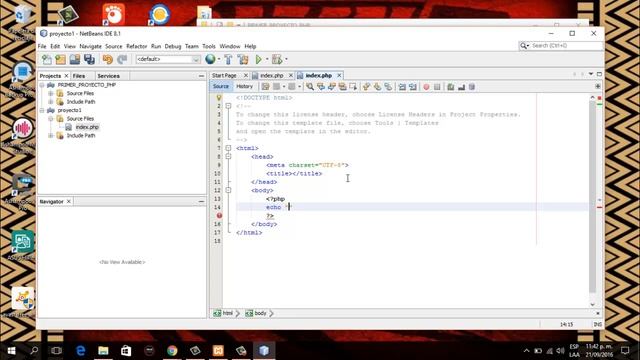The image size is (640, 360).
Task: Click the Open Project toolbar icon
Action: point(75,60)
